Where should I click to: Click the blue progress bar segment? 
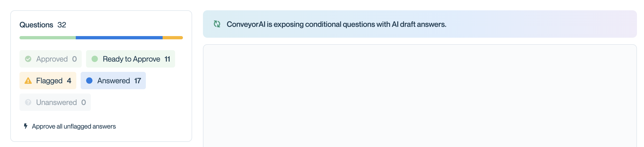pyautogui.click(x=119, y=38)
